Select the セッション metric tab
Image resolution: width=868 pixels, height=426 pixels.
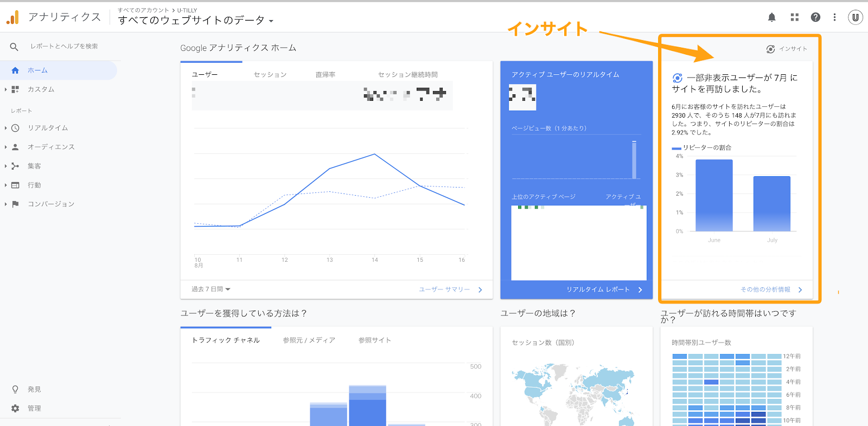pos(270,75)
